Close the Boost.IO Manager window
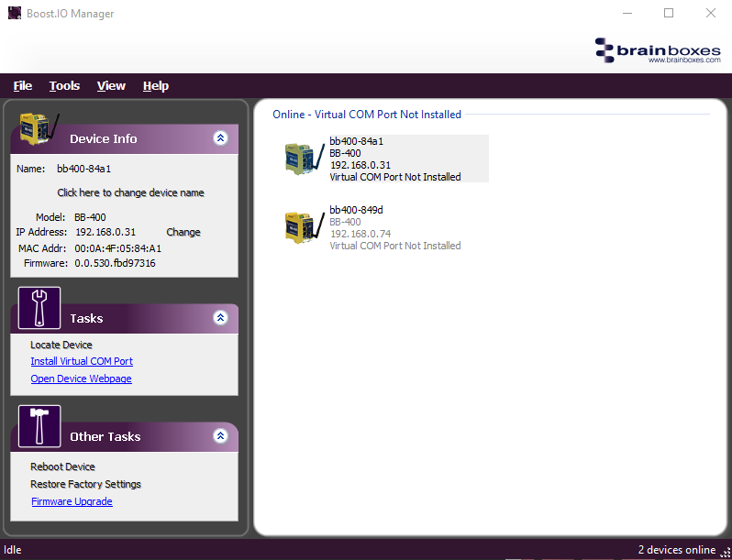Image resolution: width=732 pixels, height=560 pixels. (711, 13)
